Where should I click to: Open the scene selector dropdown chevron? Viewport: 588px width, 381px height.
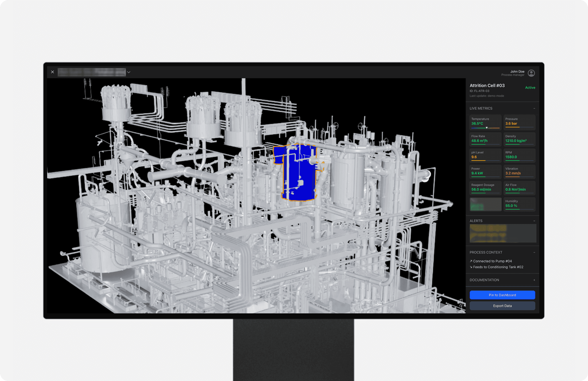[x=129, y=72]
